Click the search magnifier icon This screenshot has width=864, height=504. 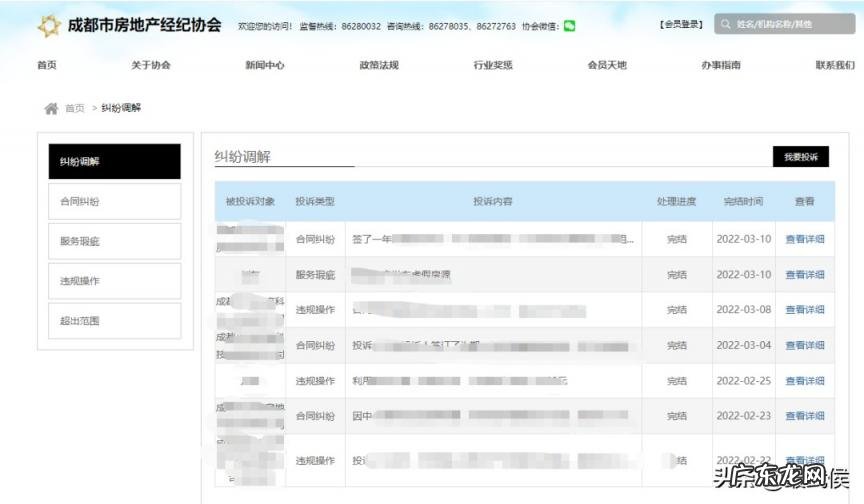point(726,24)
